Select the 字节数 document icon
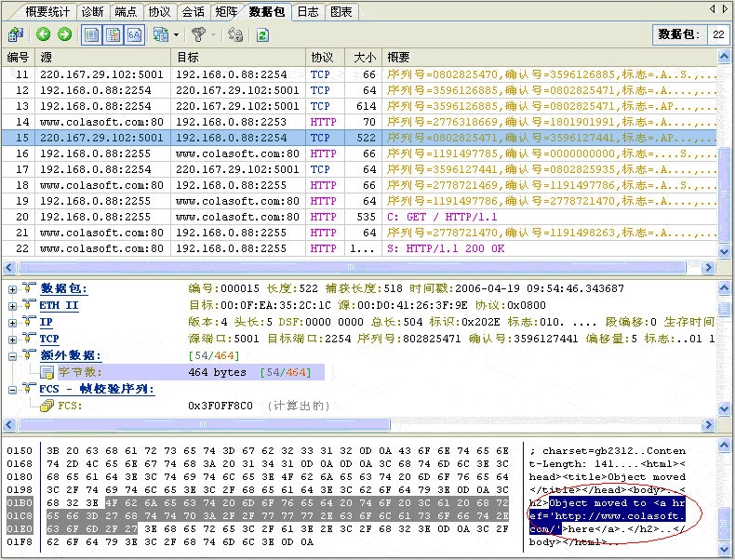Viewport: 735px width, 560px height. point(47,372)
